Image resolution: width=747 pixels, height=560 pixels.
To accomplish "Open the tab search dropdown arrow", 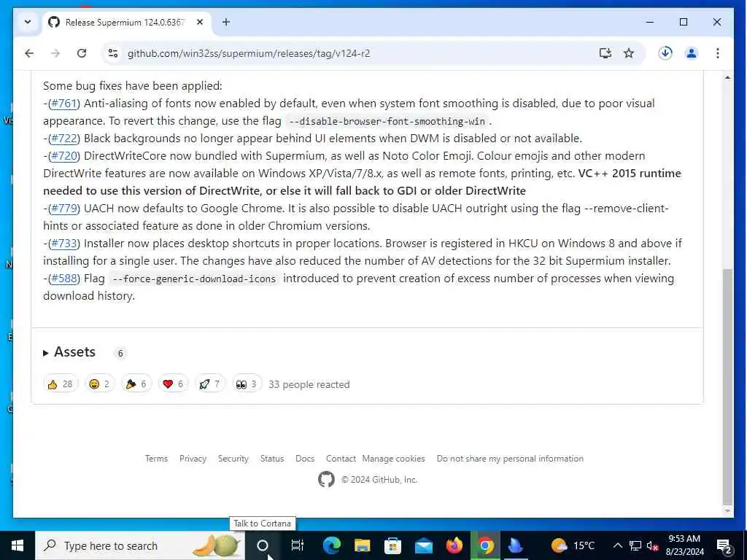I will 28,22.
